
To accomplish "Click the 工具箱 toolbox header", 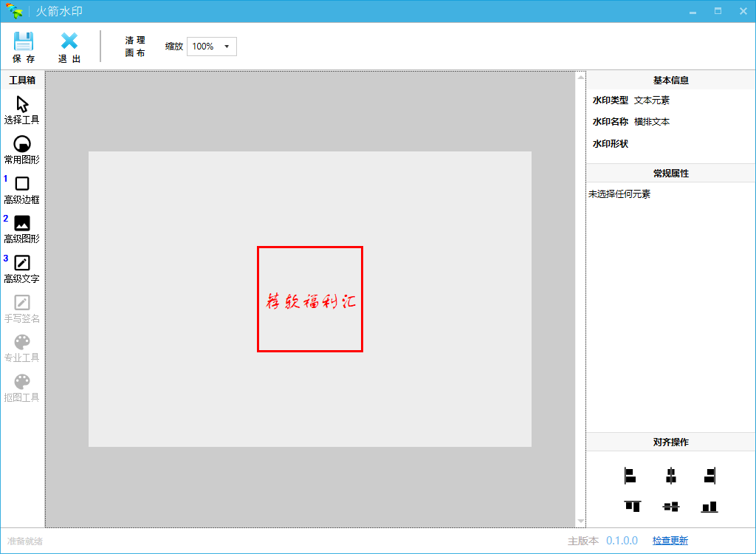I will (x=22, y=80).
